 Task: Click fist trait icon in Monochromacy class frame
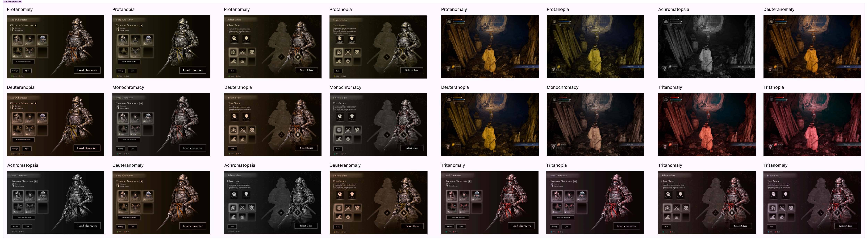click(340, 116)
